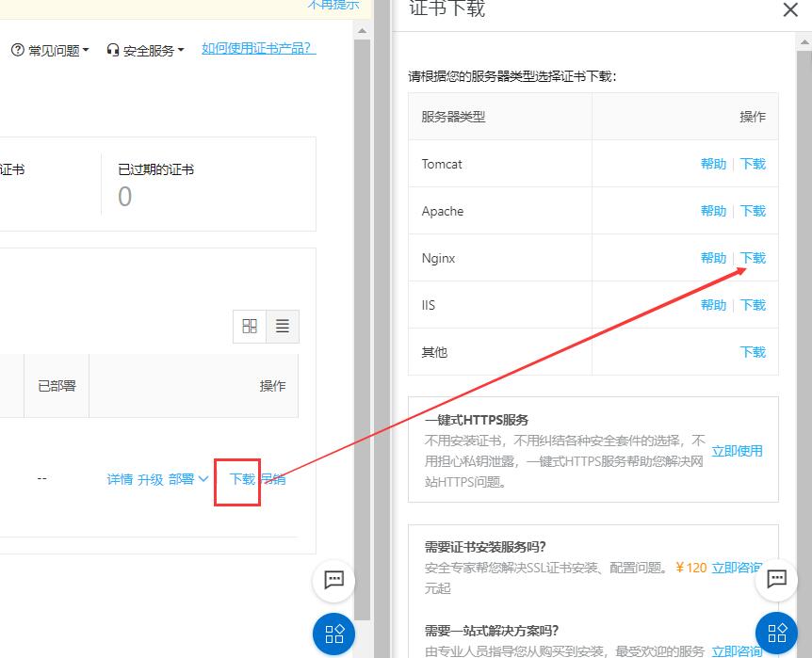Switch to grid card view icon
Viewport: 812px width, 658px height.
point(250,326)
